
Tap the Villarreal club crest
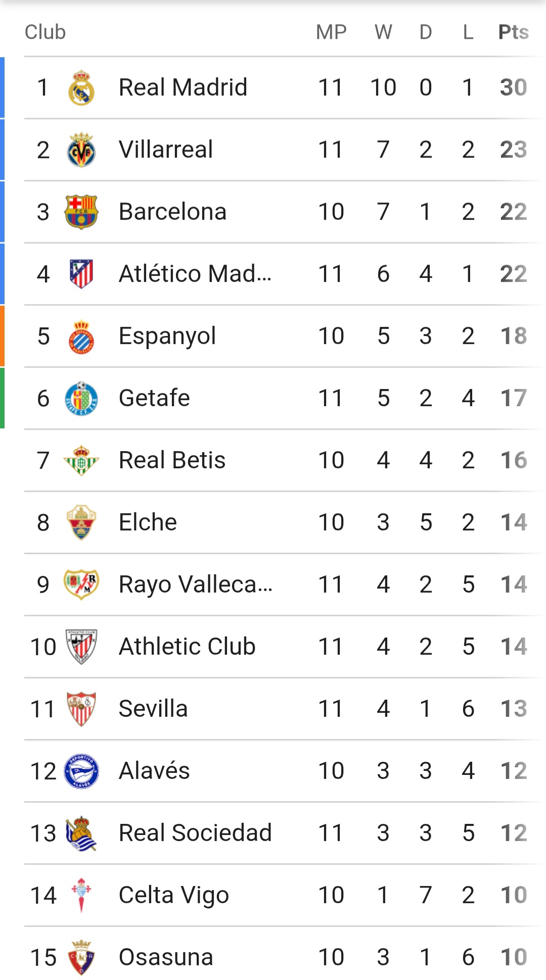pyautogui.click(x=81, y=150)
